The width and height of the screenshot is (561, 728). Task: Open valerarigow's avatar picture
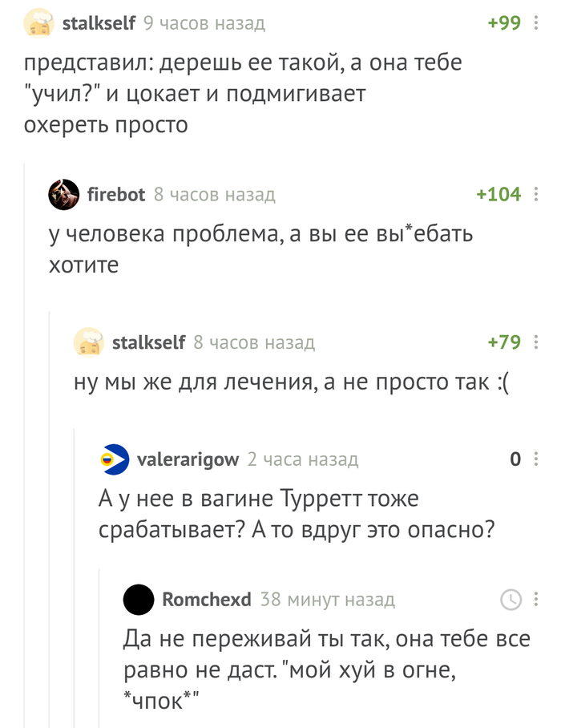(115, 459)
